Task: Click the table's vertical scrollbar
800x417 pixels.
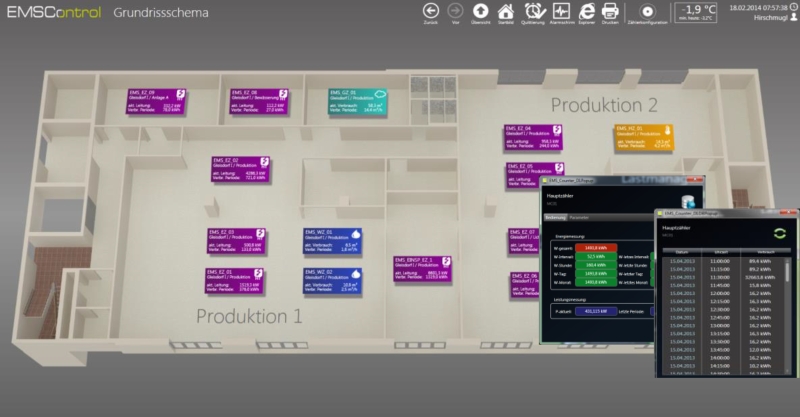Action: (788, 314)
